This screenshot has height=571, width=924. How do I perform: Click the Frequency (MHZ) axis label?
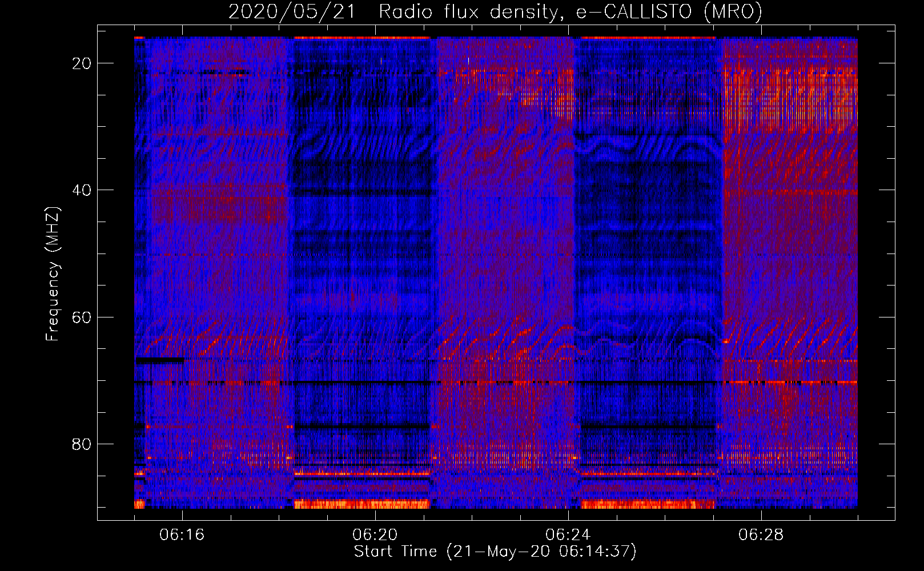pyautogui.click(x=53, y=274)
